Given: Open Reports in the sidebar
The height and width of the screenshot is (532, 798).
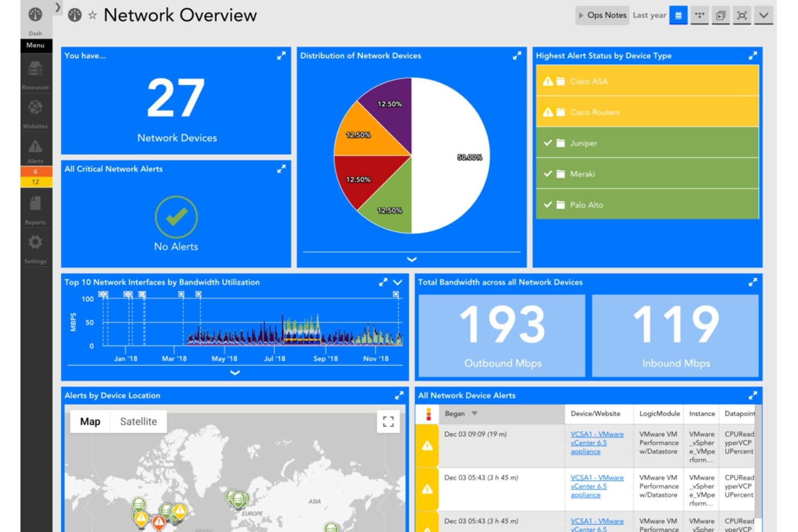Looking at the screenshot, I should pyautogui.click(x=36, y=209).
